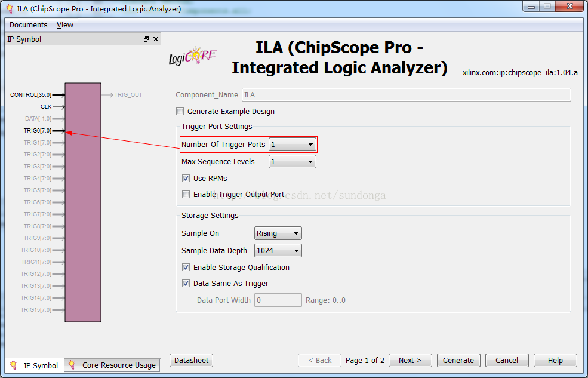Click the TRIG15[7:0] port label
Screen dimensions: 588x378
[x=36, y=310]
